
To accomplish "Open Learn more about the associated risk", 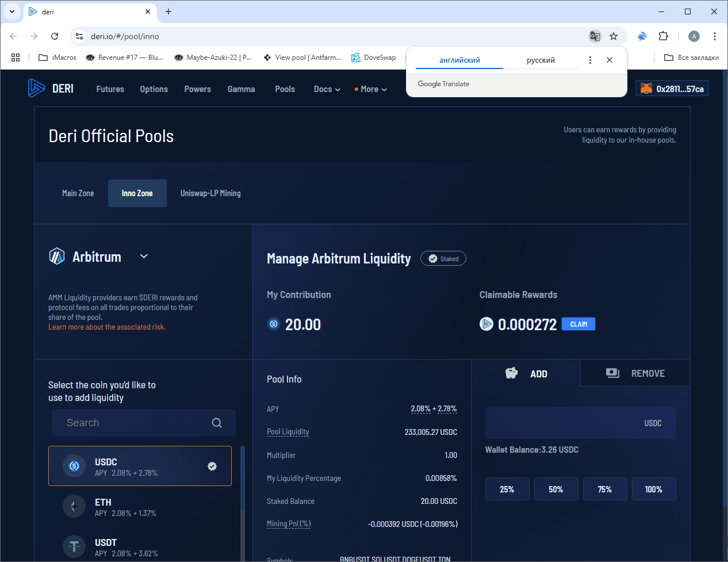I will click(x=107, y=327).
